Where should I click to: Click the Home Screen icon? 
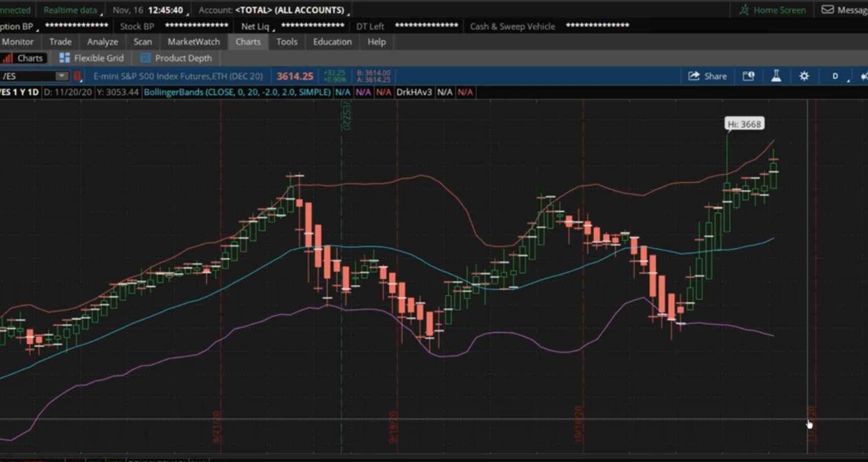click(x=745, y=10)
